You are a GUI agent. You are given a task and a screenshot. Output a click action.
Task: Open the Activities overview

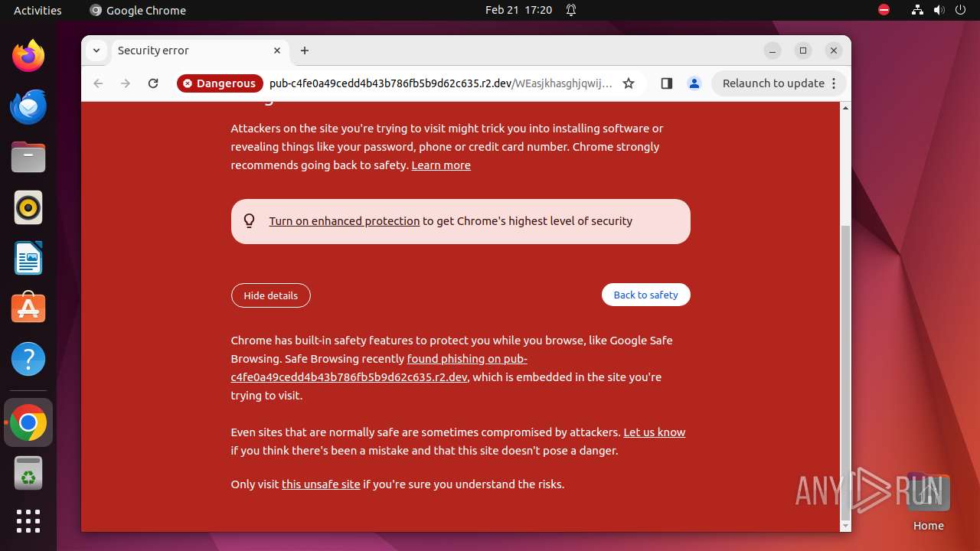tap(38, 10)
